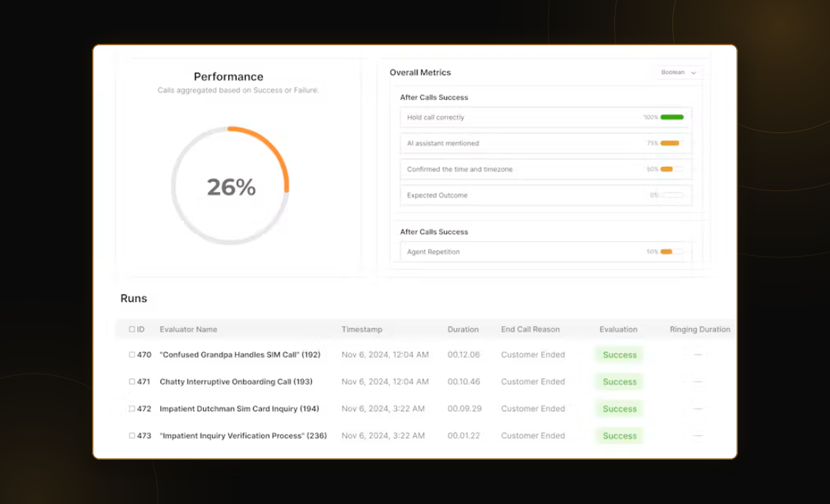Click the Performance heading
The height and width of the screenshot is (504, 830).
[229, 77]
